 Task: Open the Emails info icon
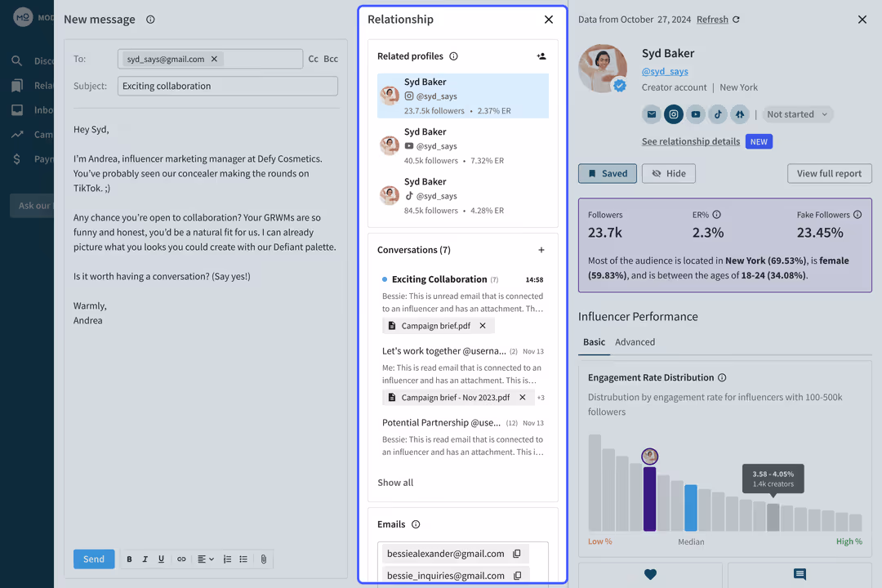[x=416, y=524]
